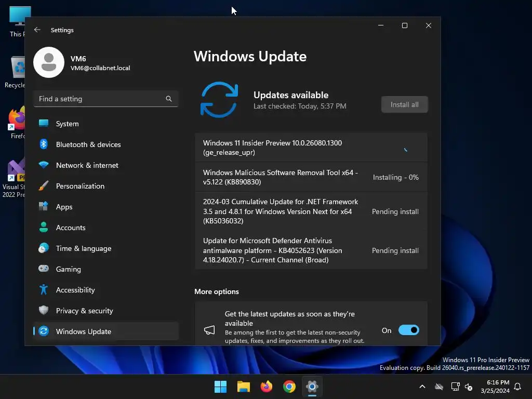
Task: Launch Google Chrome from the taskbar
Action: click(x=289, y=387)
